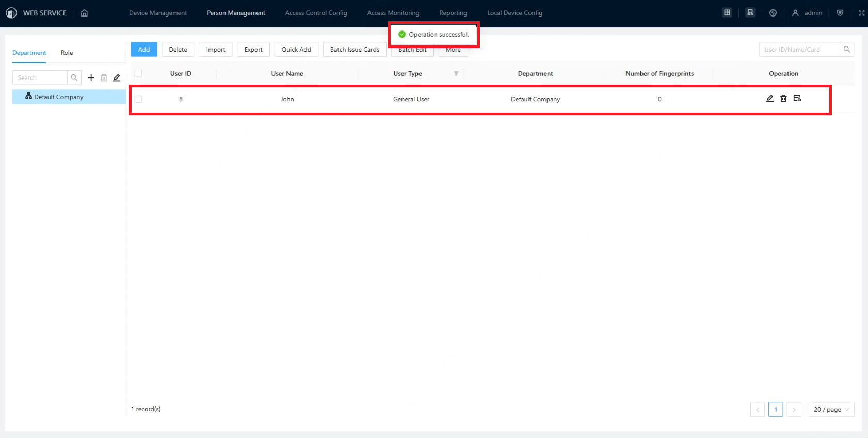The image size is (868, 438).
Task: Expand the 20 / page size dropdown
Action: tap(831, 409)
